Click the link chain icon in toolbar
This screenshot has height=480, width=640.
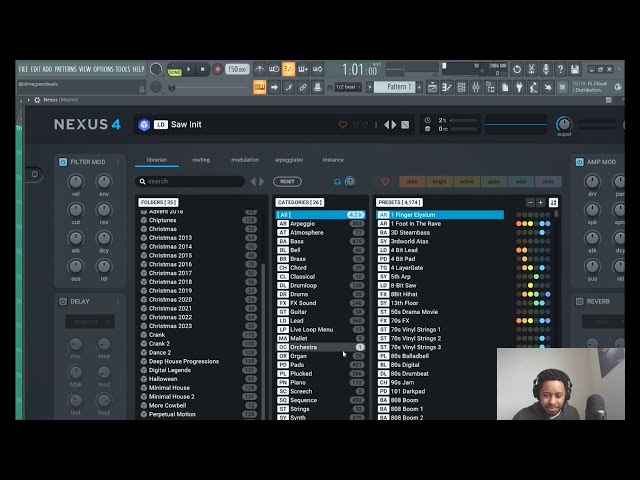pos(303,87)
